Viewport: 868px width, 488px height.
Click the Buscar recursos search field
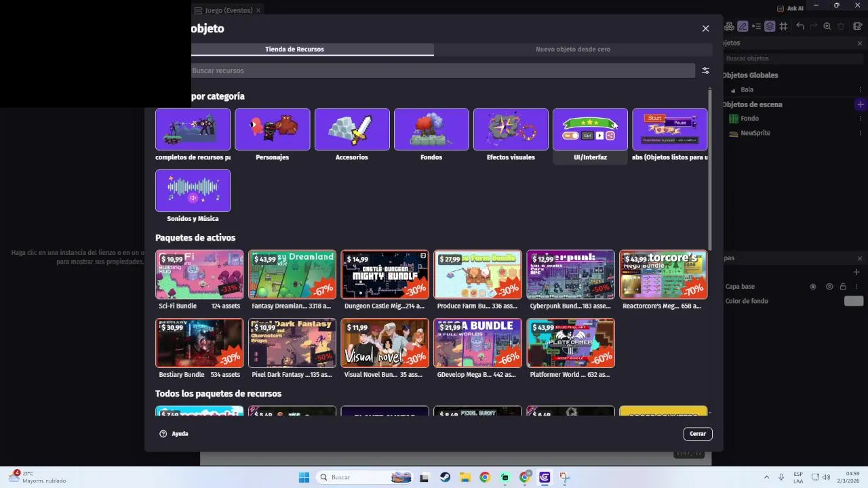(x=441, y=70)
